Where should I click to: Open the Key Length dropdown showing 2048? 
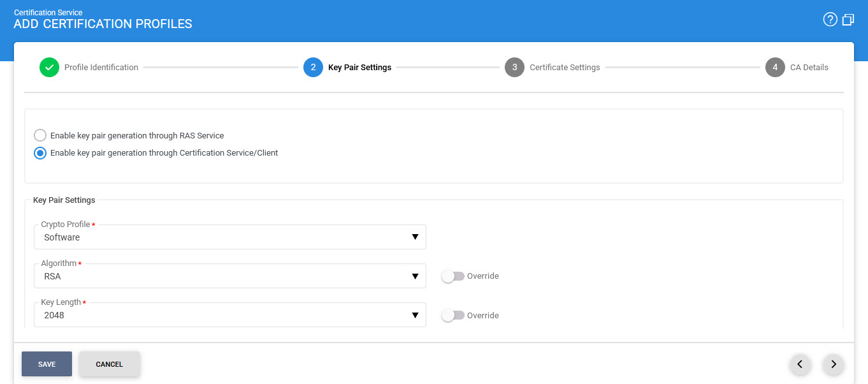point(229,315)
